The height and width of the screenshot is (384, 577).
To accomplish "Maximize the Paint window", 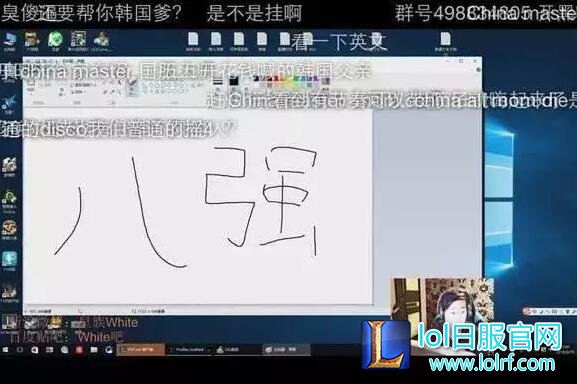I will pos(461,61).
